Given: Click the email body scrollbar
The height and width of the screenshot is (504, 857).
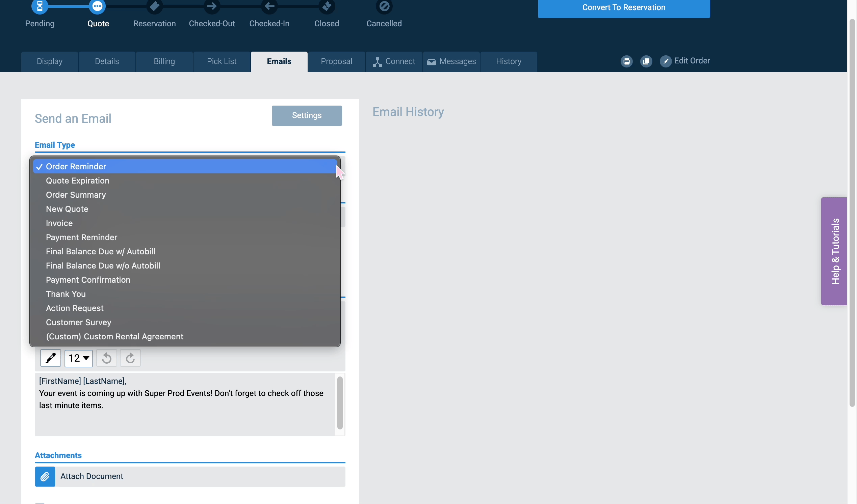Looking at the screenshot, I should [x=340, y=403].
